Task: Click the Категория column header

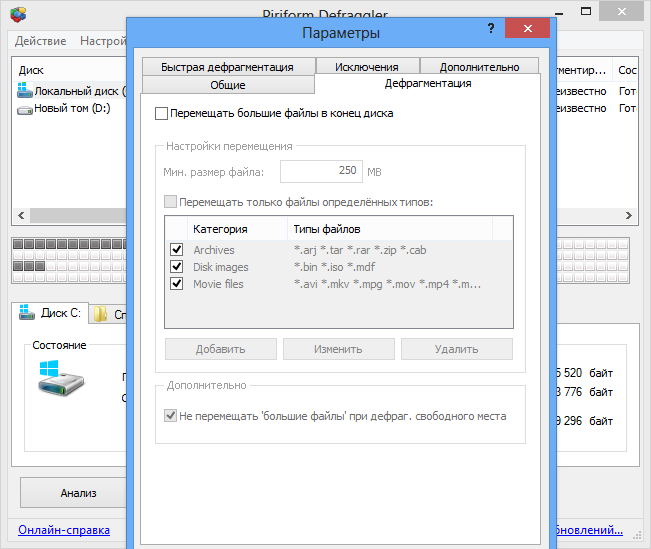Action: (x=237, y=229)
